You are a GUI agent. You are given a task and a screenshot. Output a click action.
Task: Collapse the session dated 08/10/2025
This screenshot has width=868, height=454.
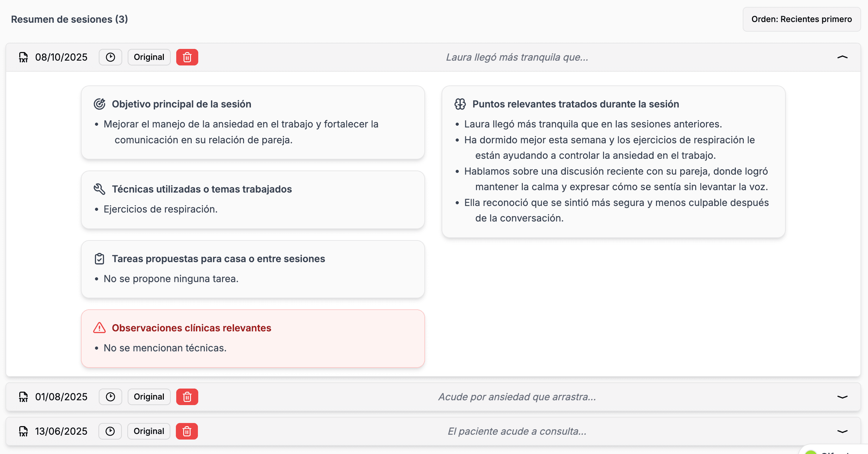(842, 57)
